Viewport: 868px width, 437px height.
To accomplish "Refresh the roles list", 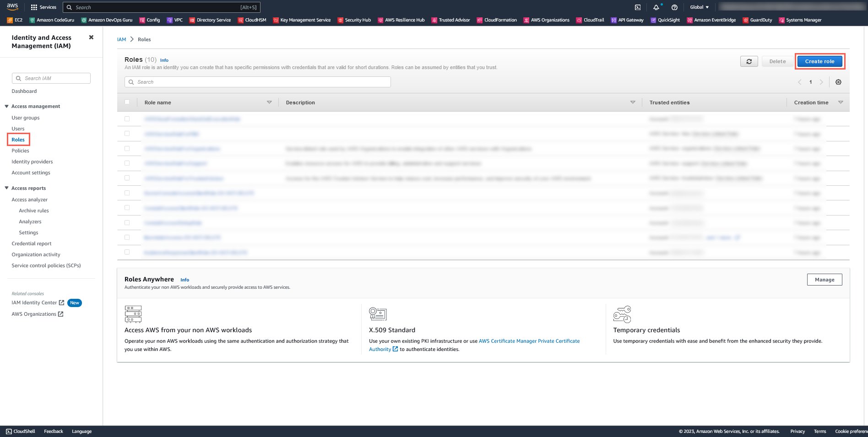I will [x=749, y=61].
